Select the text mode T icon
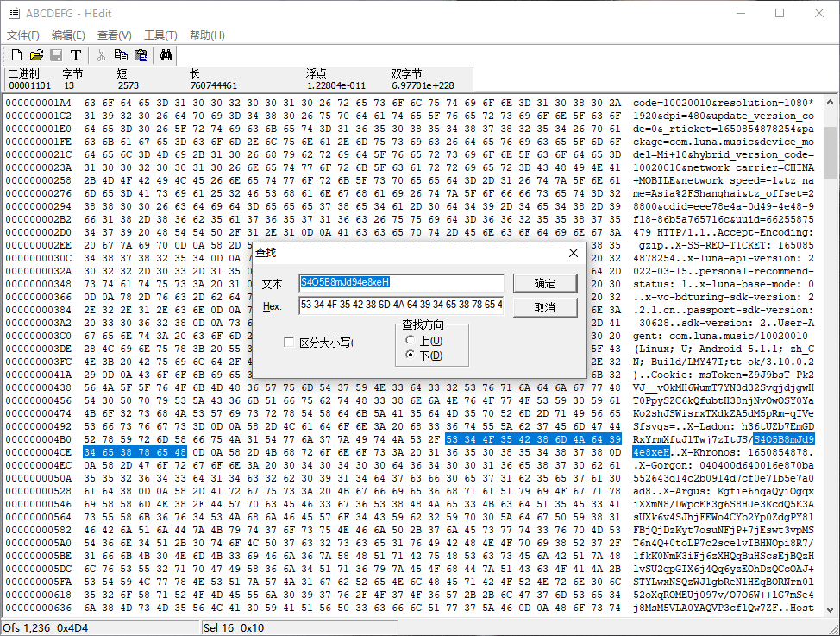The height and width of the screenshot is (636, 840). click(77, 54)
